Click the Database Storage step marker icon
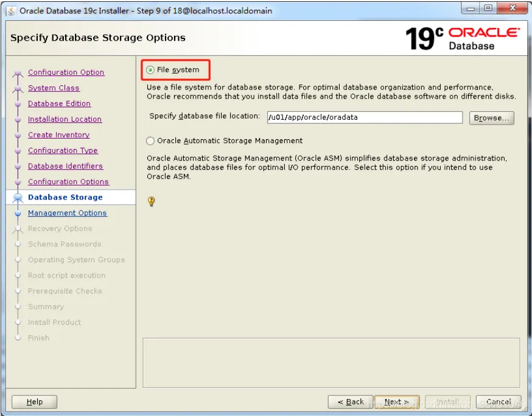This screenshot has height=416, width=532. (x=18, y=198)
